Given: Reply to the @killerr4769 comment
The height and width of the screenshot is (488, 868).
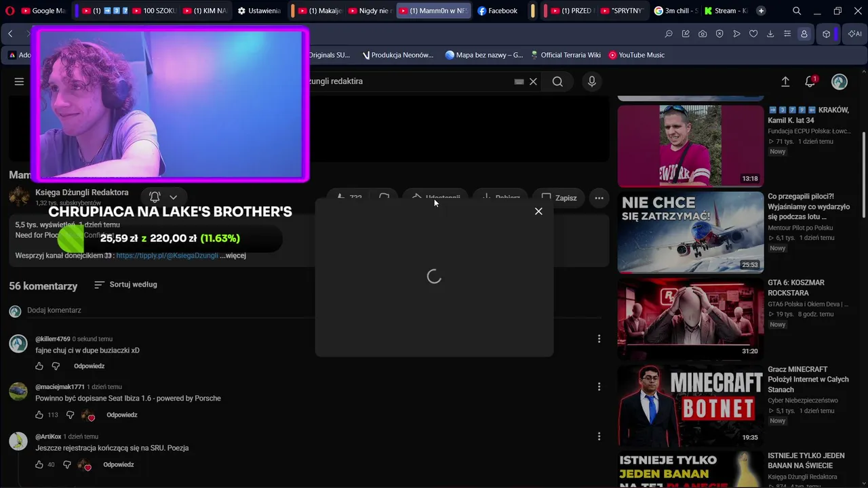Looking at the screenshot, I should (89, 366).
